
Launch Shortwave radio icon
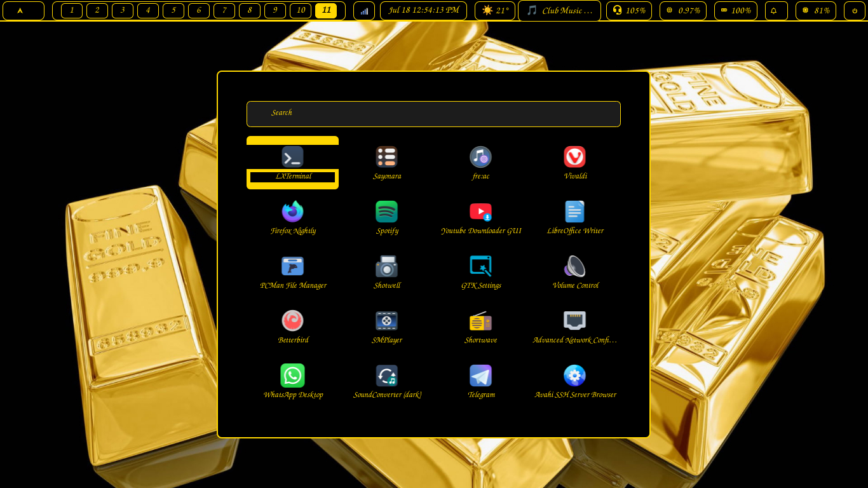[x=480, y=321]
